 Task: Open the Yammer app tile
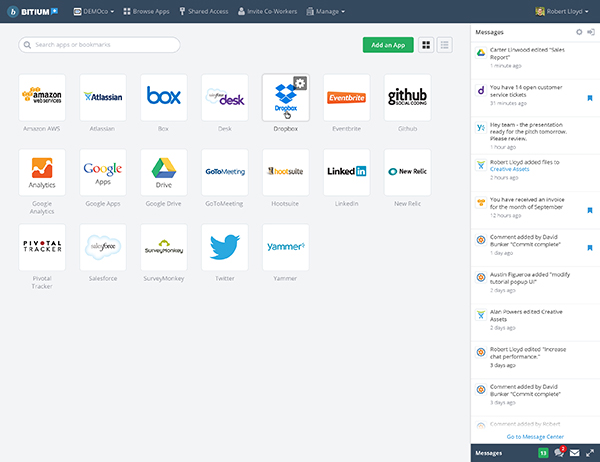click(x=285, y=247)
